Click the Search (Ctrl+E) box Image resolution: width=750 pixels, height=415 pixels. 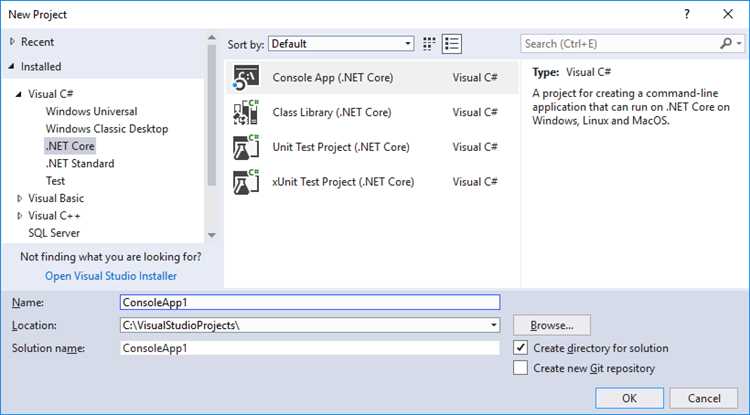(620, 44)
